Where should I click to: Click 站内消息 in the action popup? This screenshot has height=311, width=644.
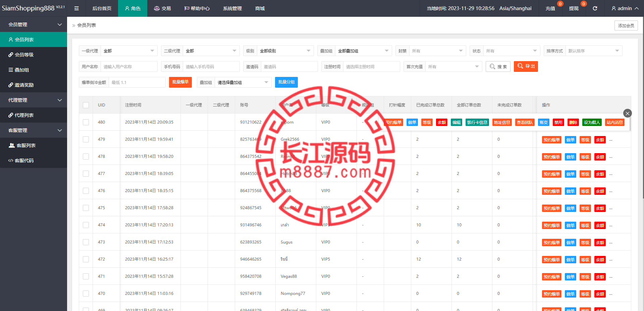pos(614,122)
